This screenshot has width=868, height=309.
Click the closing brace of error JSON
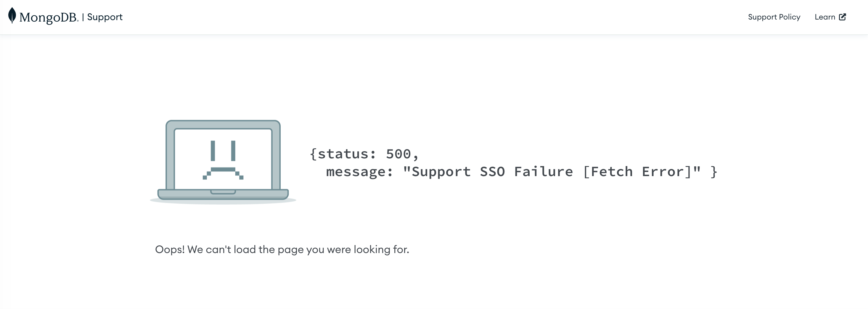(714, 172)
